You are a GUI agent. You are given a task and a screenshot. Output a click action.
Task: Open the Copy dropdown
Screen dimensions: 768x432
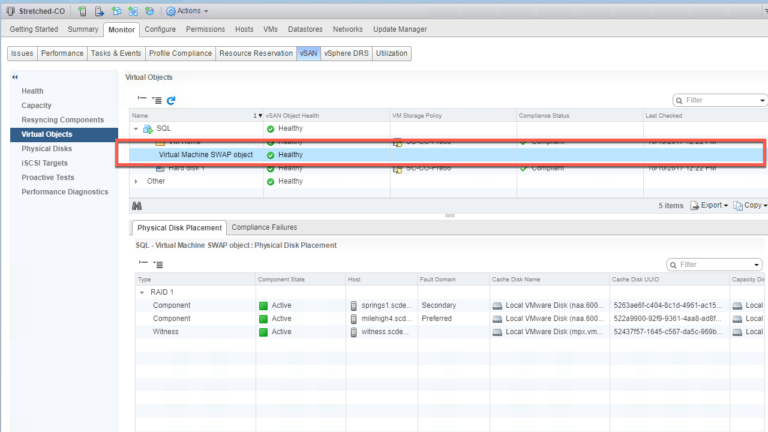pyautogui.click(x=751, y=205)
